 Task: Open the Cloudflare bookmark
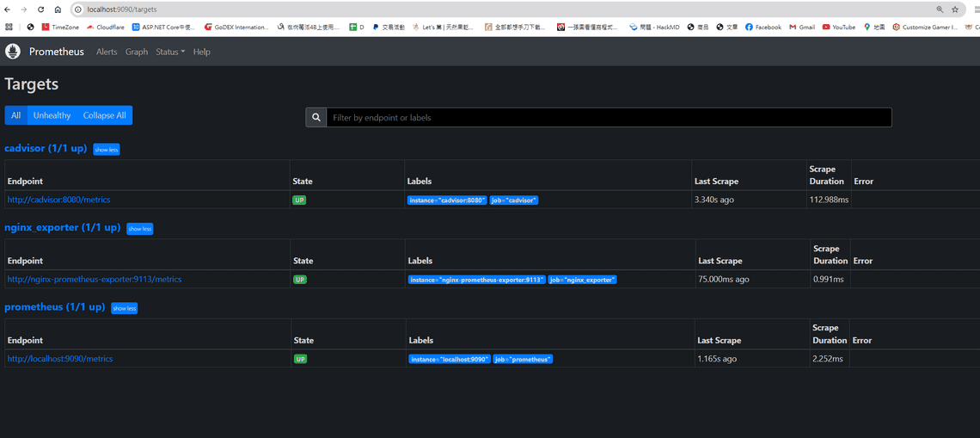point(105,27)
